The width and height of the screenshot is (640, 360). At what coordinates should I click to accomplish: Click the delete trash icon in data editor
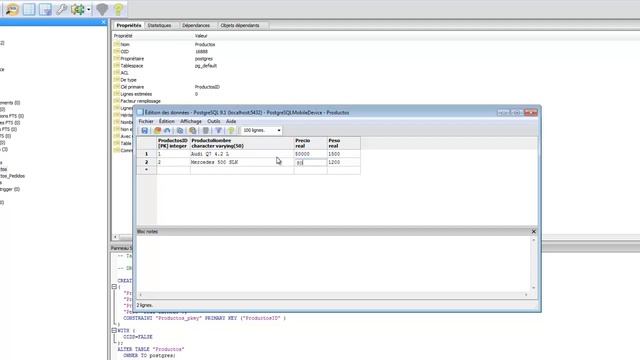206,131
